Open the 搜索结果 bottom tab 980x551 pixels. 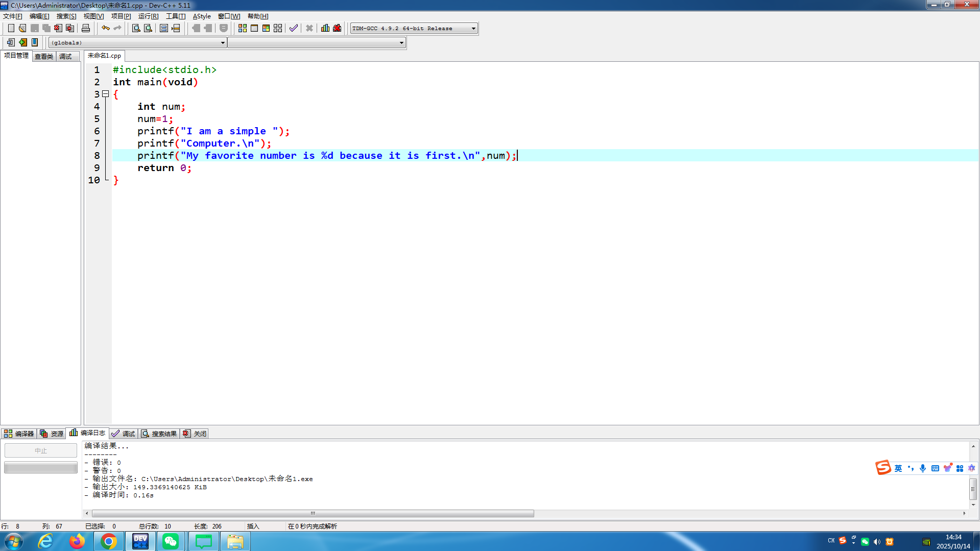point(159,434)
